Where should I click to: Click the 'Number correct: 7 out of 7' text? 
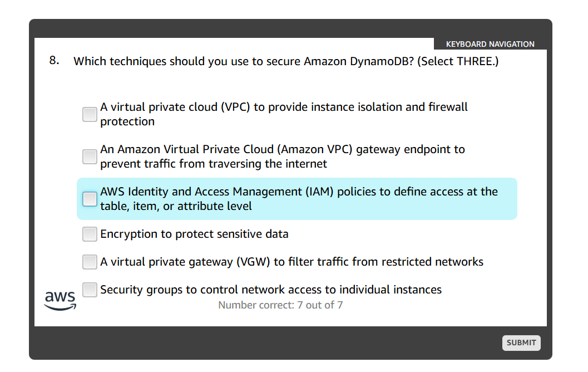coord(280,305)
